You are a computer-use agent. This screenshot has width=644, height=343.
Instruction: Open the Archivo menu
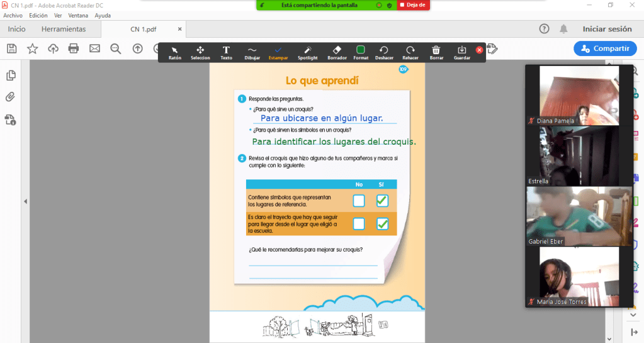[13, 15]
